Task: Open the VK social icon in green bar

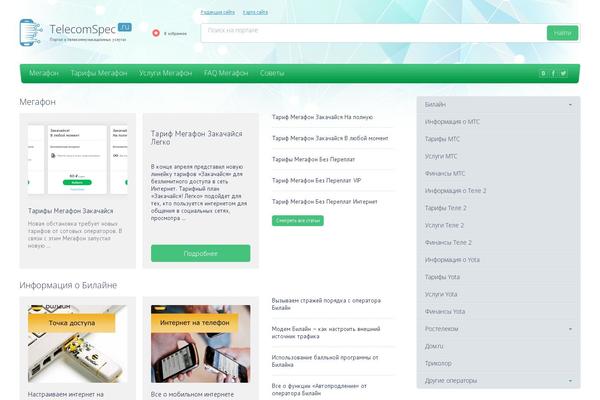Action: pos(543,73)
